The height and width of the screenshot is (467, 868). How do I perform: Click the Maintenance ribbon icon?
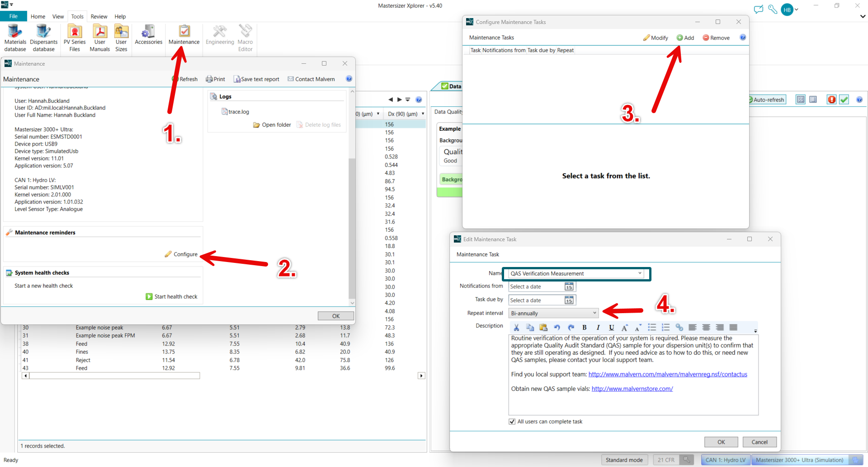[x=184, y=35]
